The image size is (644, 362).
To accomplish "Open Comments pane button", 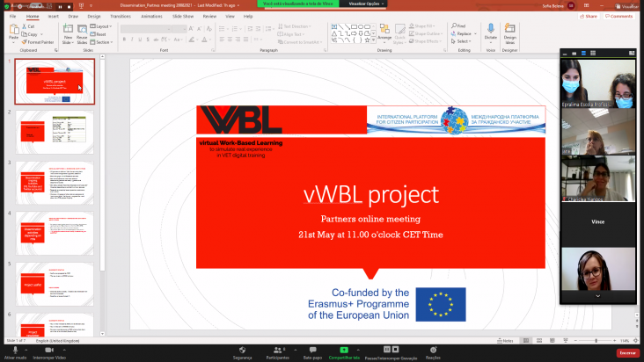I will (x=618, y=17).
